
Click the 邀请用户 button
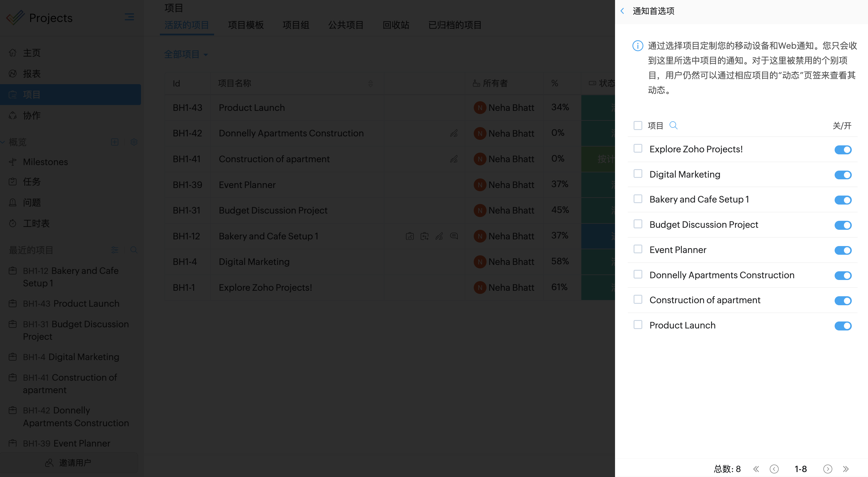[x=68, y=462]
